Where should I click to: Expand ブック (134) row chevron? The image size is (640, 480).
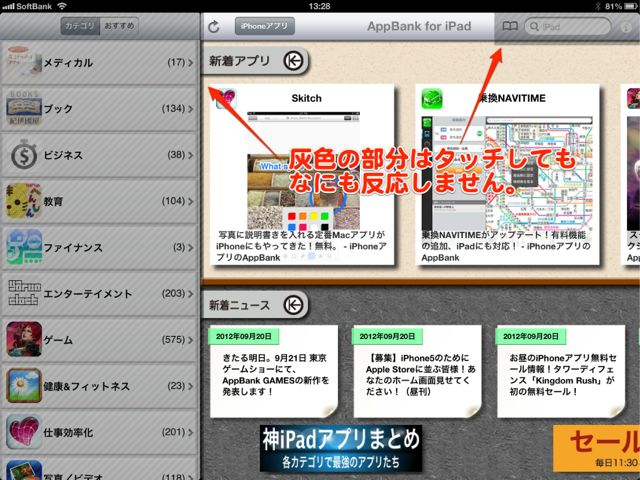click(191, 109)
